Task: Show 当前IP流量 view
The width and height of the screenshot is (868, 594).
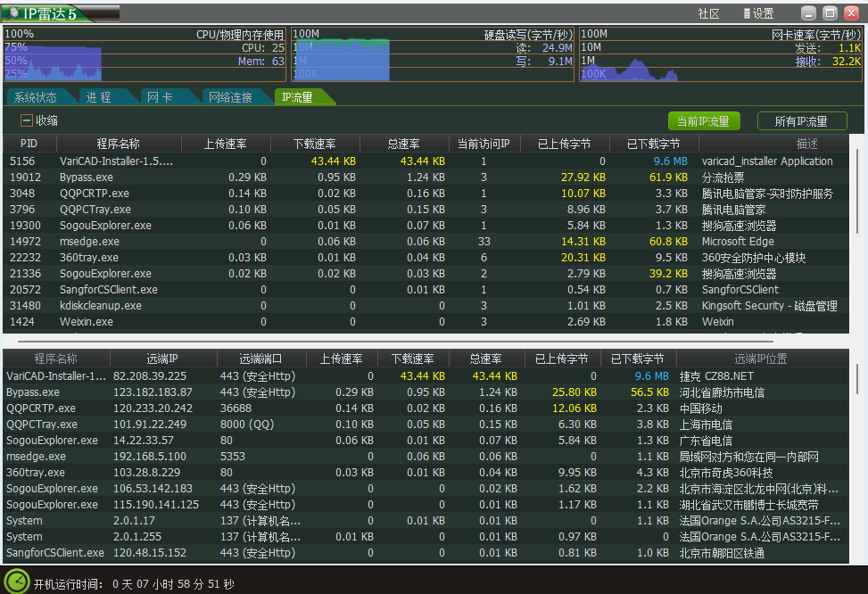Action: coord(703,121)
